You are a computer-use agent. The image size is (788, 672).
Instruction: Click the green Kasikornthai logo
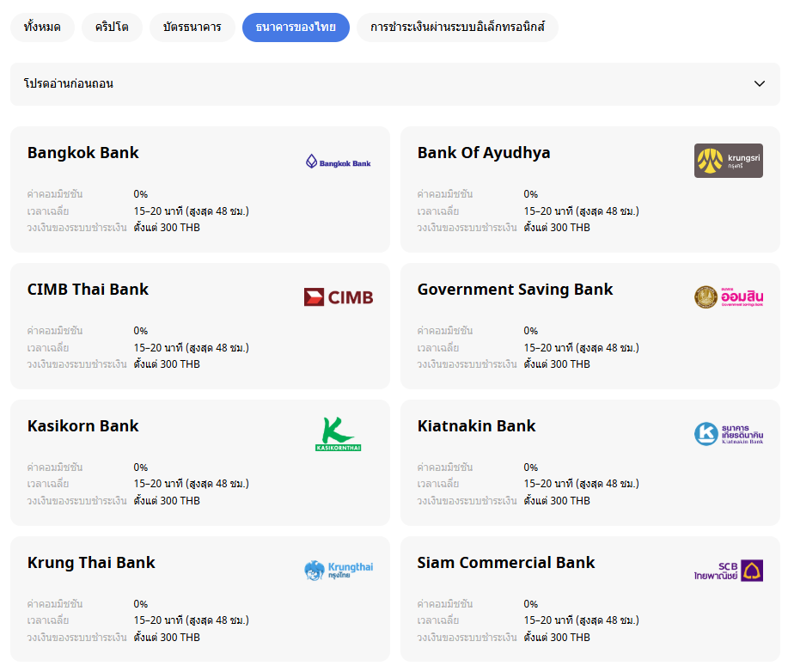(338, 434)
